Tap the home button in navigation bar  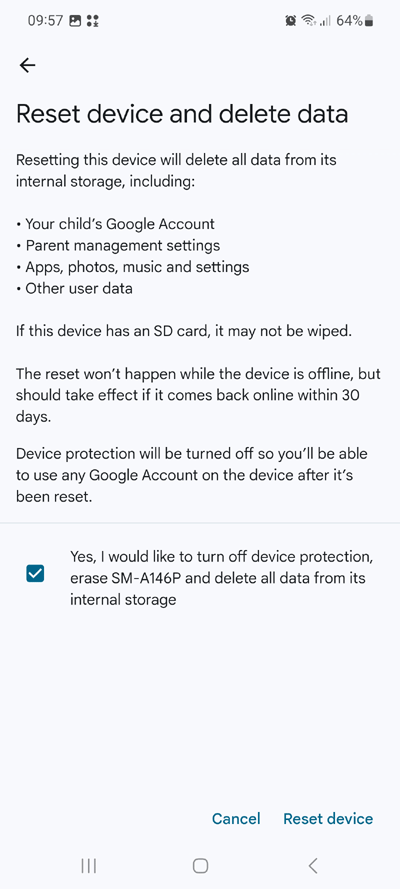(200, 865)
